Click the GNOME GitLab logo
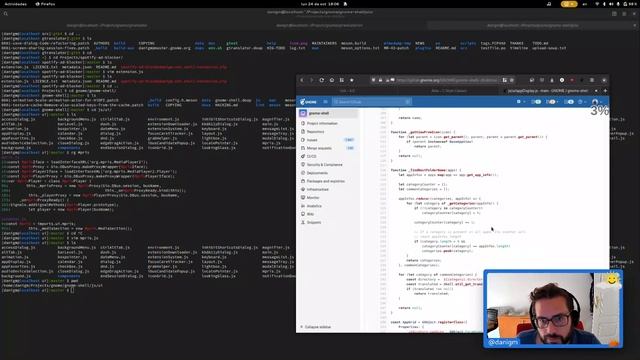Screen dimensions: 640x360 308,102
